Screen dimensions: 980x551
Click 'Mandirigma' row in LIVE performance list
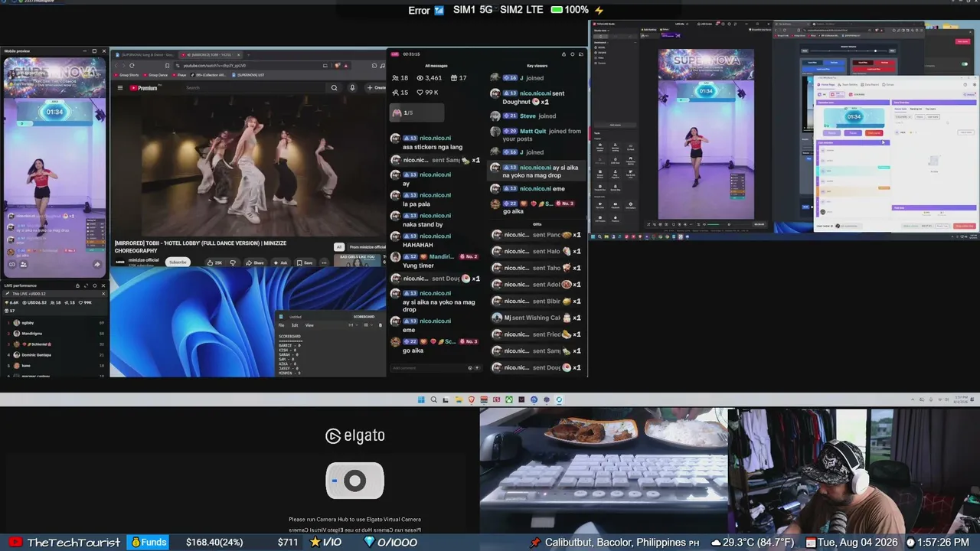point(56,334)
